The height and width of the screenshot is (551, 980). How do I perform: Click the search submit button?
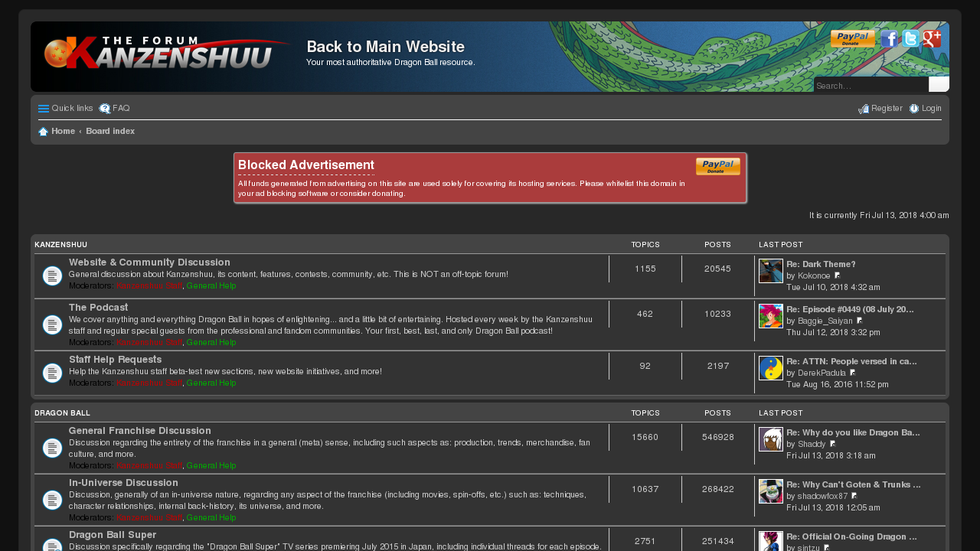point(939,85)
